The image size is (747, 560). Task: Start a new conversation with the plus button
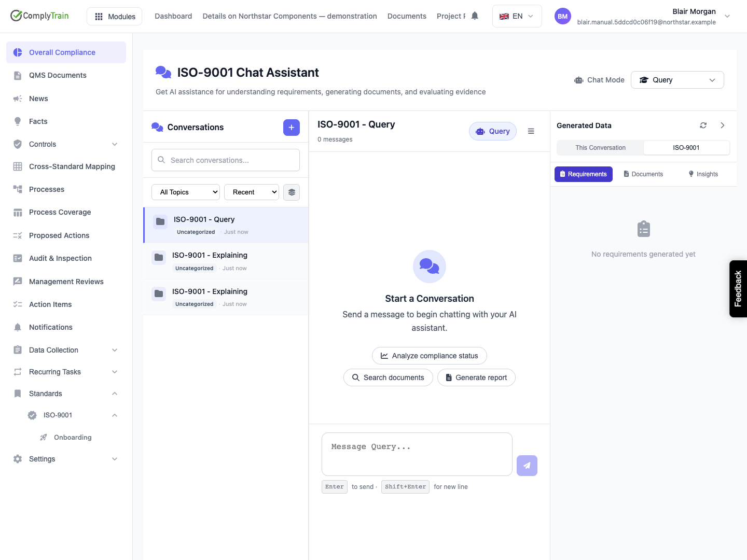coord(292,128)
